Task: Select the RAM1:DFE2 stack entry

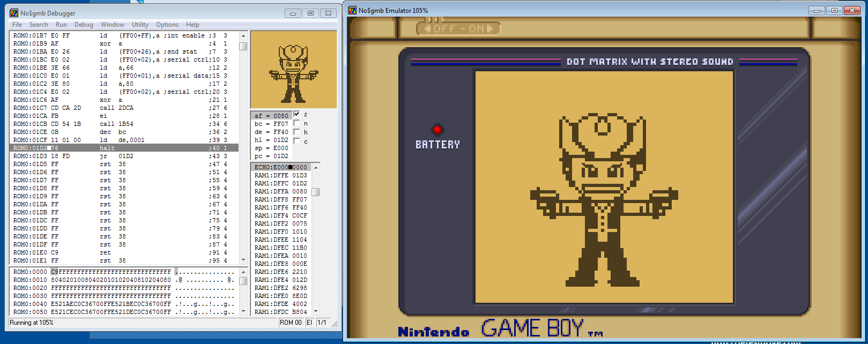Action: [281, 288]
